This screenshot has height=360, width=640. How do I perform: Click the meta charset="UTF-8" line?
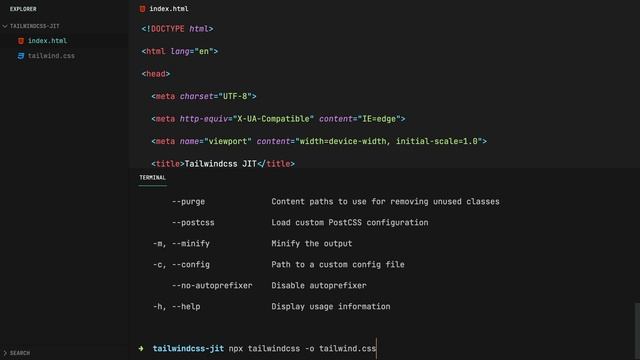coord(204,96)
